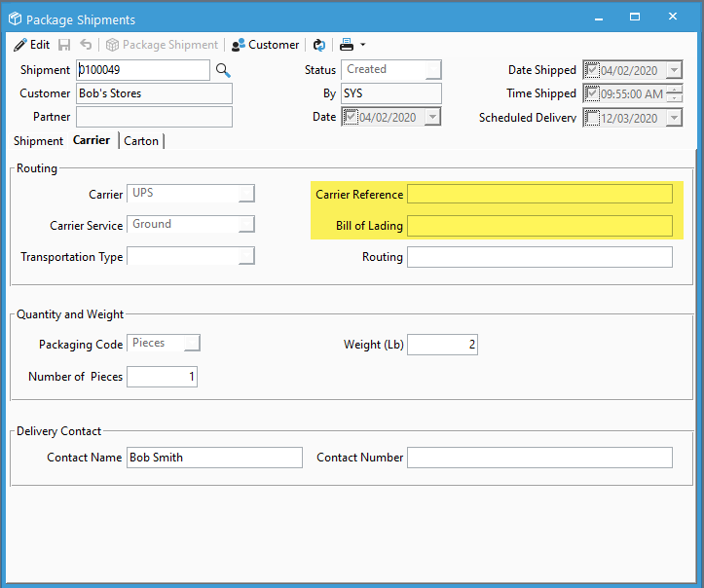The width and height of the screenshot is (704, 588).
Task: Click the Customer field Bob's Stores
Action: 154,93
